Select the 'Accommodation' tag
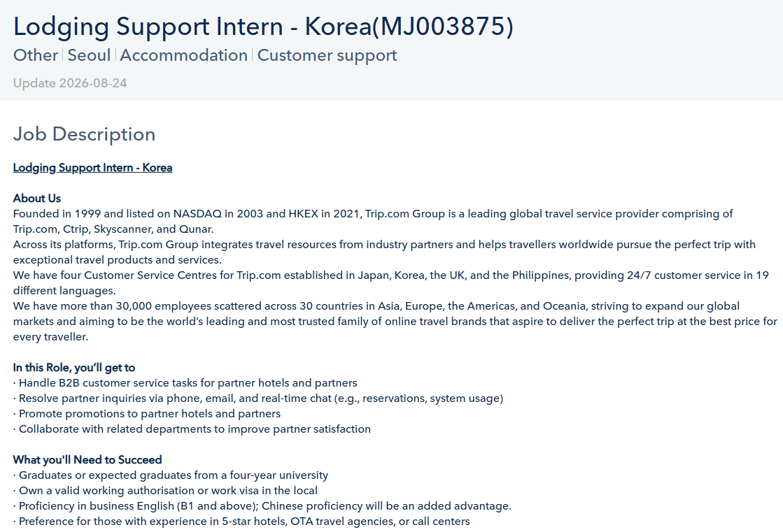This screenshot has width=783, height=532. pyautogui.click(x=184, y=55)
